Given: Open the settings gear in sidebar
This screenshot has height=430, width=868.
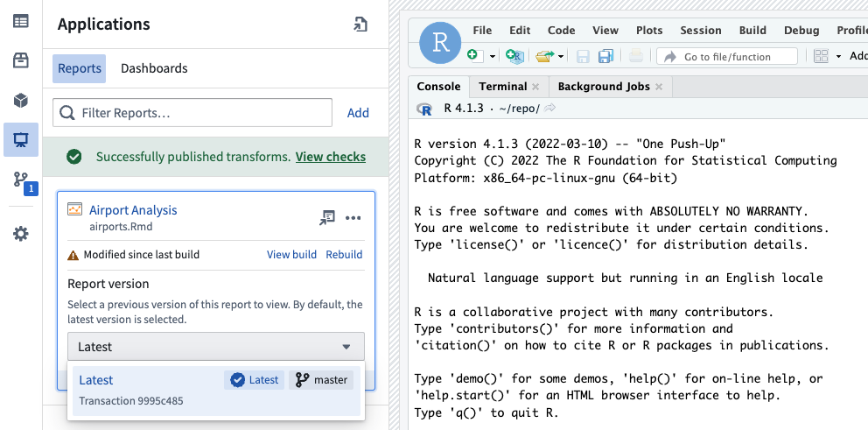Looking at the screenshot, I should pos(21,234).
